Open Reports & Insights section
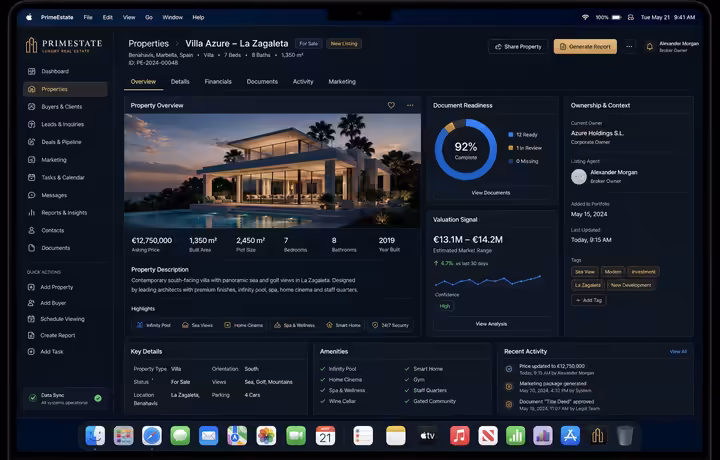Viewport: 720px width, 460px height. pyautogui.click(x=64, y=213)
